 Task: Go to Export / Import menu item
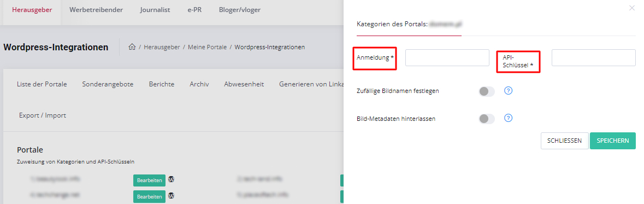(42, 115)
